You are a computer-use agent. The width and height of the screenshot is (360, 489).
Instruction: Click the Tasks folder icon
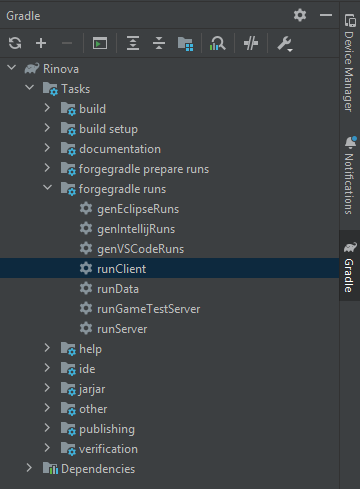pos(50,89)
